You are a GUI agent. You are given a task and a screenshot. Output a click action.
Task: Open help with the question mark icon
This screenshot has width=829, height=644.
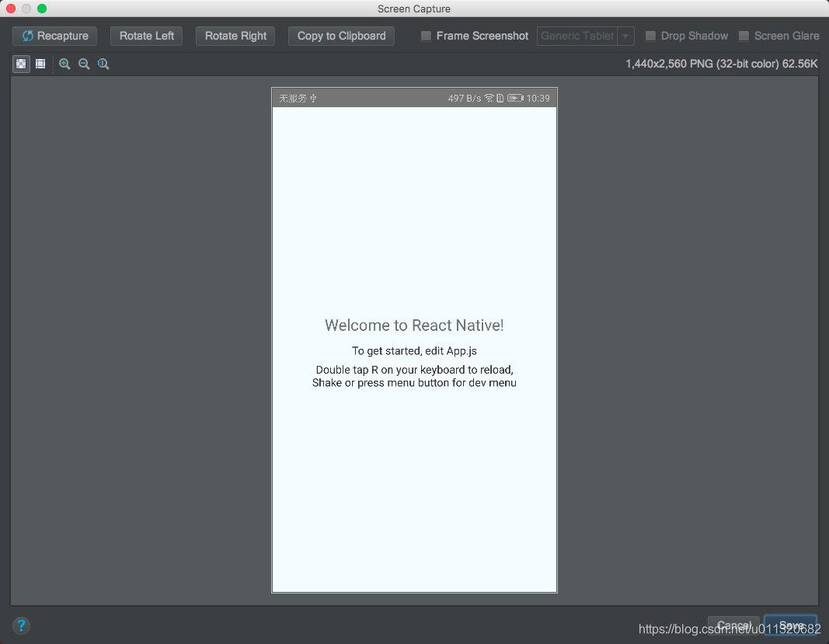pos(21,626)
